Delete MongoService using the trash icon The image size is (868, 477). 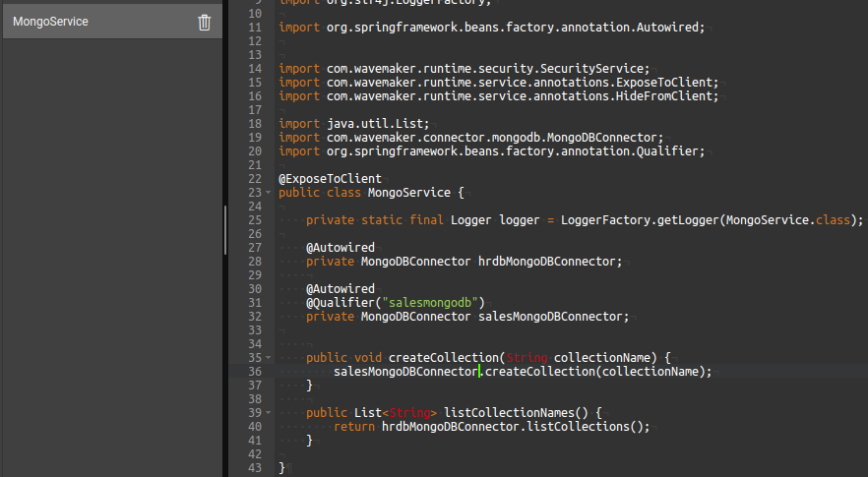pyautogui.click(x=205, y=22)
